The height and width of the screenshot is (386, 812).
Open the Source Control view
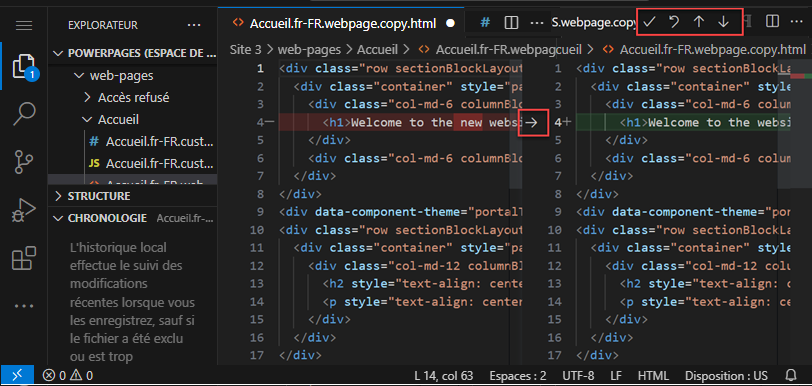(x=24, y=162)
